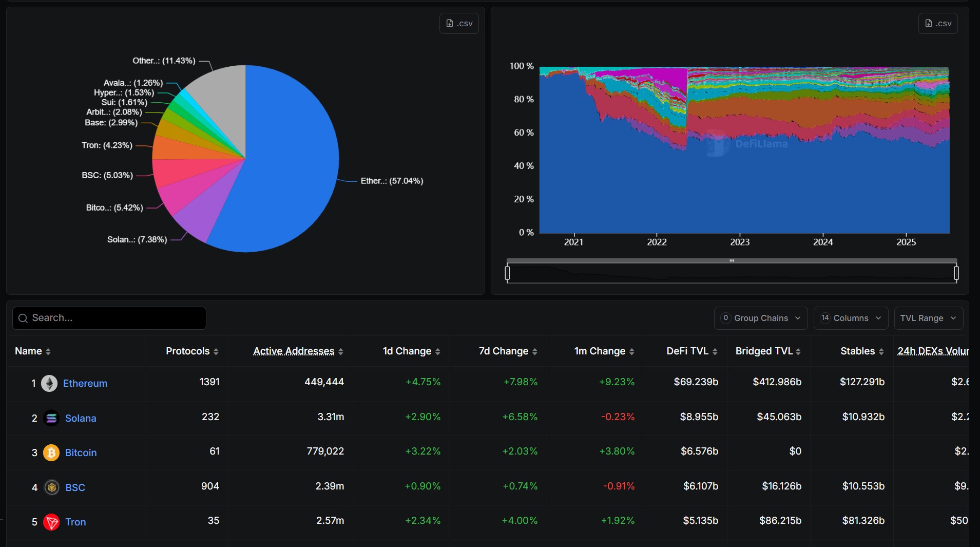Sort by Protocols column arrows

(216, 352)
